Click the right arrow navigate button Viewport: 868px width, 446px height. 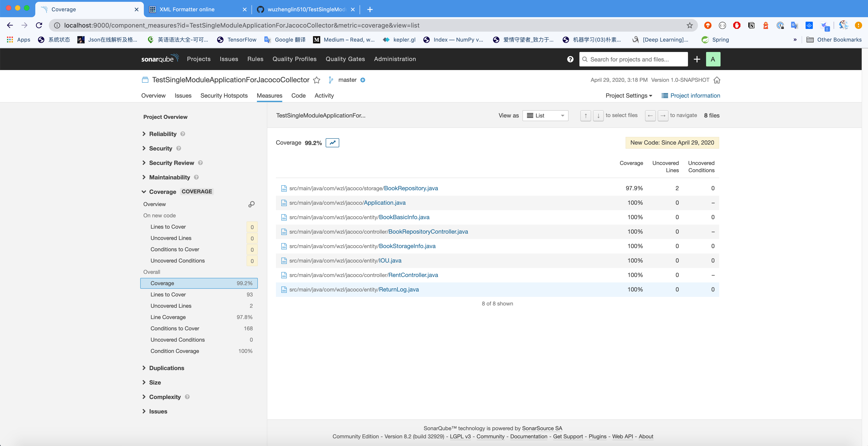tap(662, 116)
